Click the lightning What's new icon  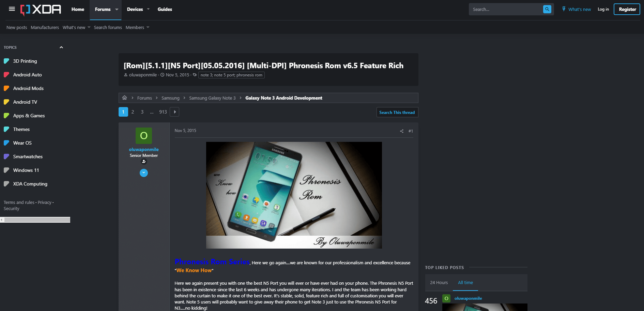coord(564,9)
